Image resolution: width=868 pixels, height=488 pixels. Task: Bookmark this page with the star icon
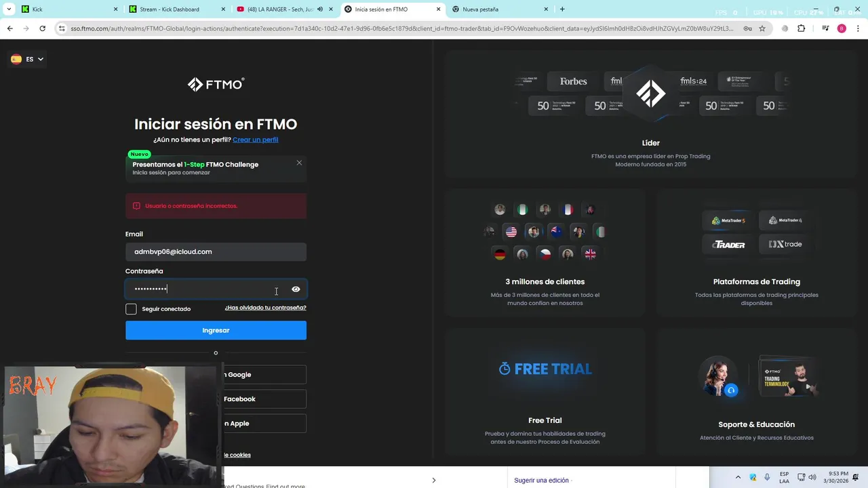[762, 28]
